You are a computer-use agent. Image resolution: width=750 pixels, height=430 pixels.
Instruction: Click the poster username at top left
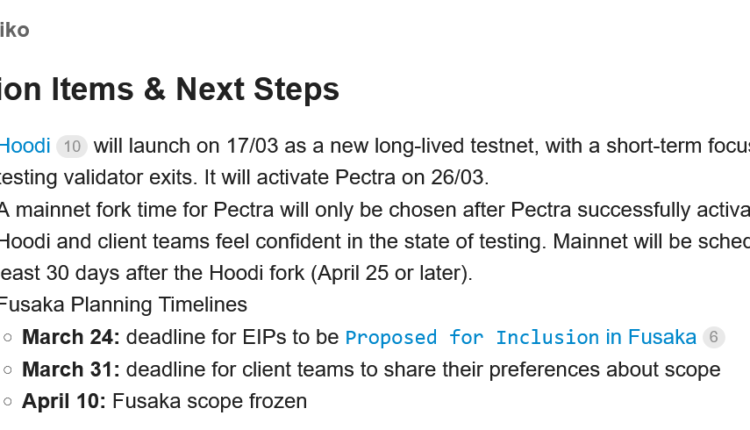click(x=14, y=30)
